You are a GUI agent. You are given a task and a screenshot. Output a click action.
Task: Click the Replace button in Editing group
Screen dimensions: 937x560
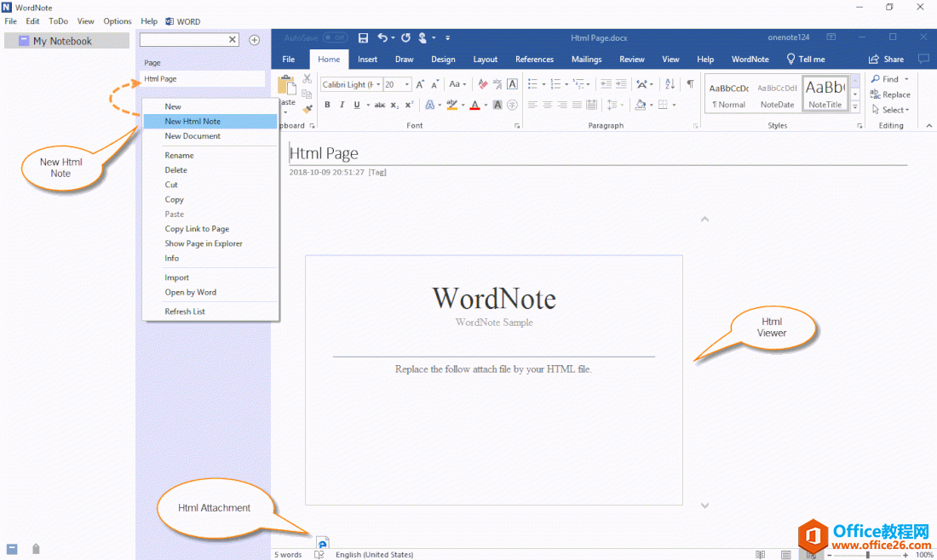893,94
